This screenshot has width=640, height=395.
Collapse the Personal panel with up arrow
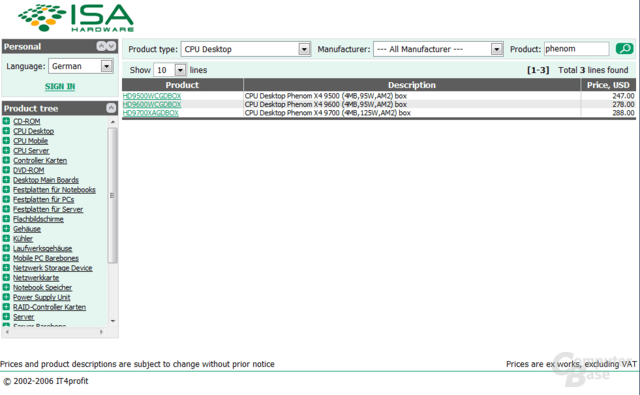101,46
